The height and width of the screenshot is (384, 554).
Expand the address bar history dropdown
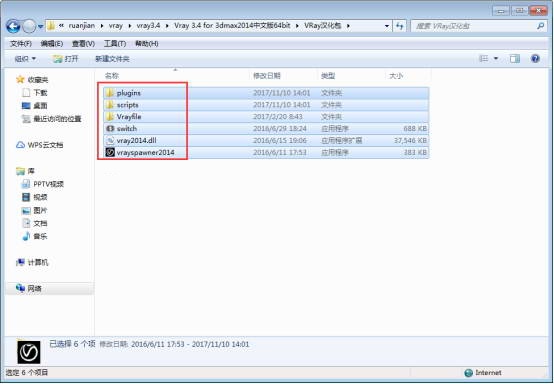coord(387,26)
